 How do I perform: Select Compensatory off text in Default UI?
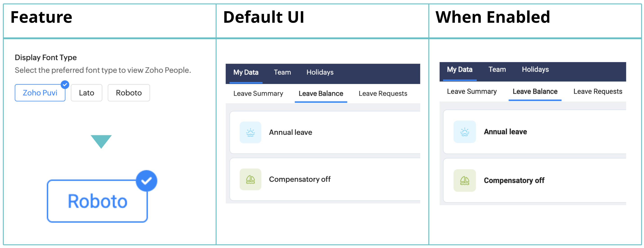[x=300, y=179]
